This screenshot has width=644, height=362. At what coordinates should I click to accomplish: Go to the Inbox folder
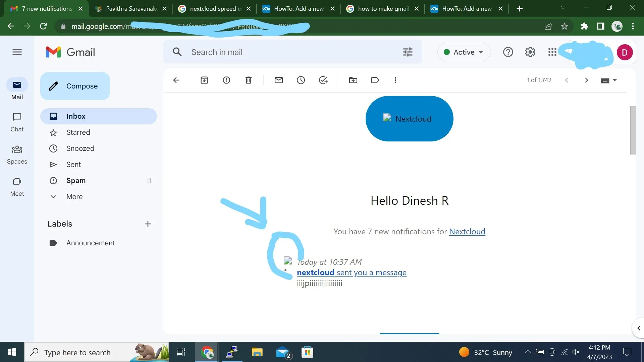coord(99,116)
